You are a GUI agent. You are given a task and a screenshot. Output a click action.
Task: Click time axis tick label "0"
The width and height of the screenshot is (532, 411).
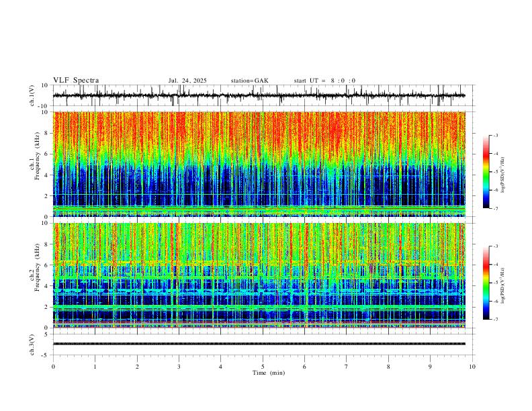point(53,367)
